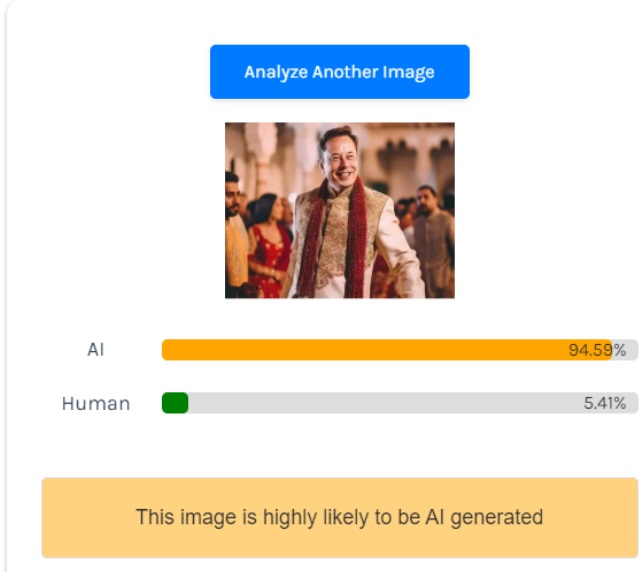Screen dimensions: 641x572
Task: Open the analyzed photo thumbnail
Action: (x=339, y=210)
